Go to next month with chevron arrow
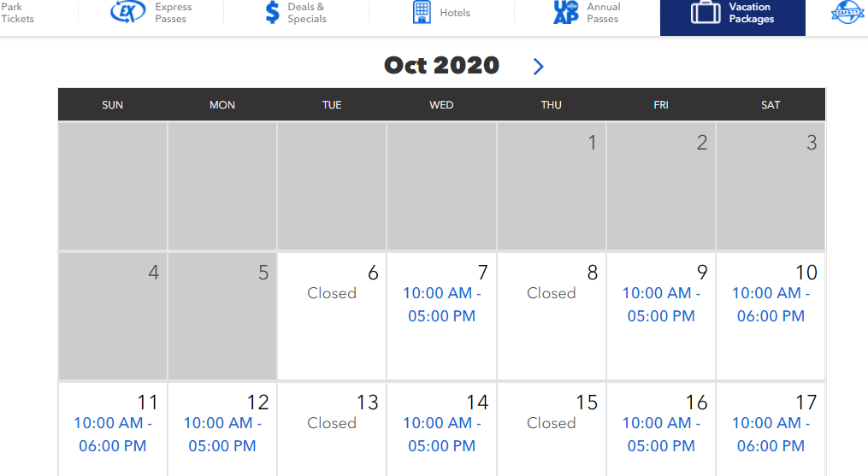 point(538,67)
